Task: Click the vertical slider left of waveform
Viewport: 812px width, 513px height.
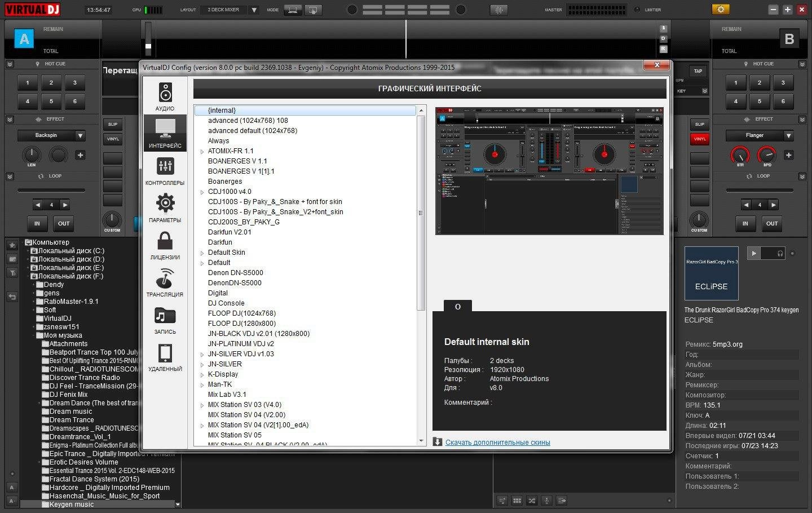Action: pyautogui.click(x=148, y=38)
